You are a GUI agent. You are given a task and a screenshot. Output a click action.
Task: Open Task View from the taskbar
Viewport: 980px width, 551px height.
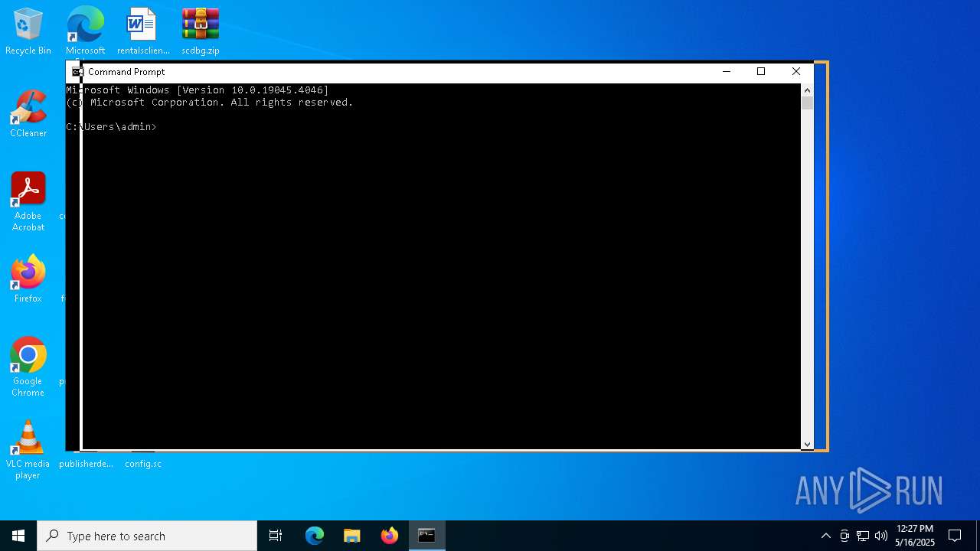pyautogui.click(x=276, y=536)
